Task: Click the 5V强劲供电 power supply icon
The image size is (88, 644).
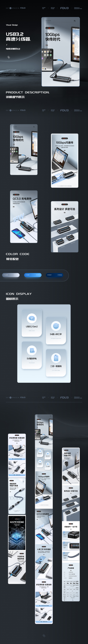Action: pos(32,350)
